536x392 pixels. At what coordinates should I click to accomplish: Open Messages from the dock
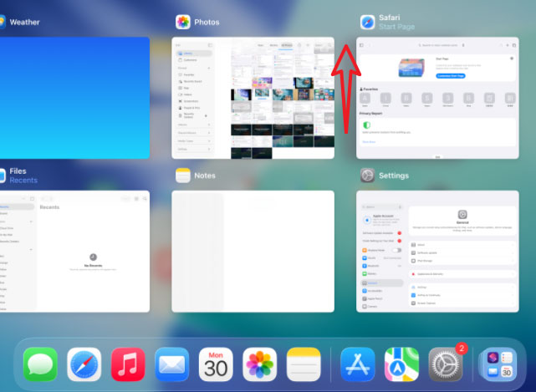(x=40, y=364)
